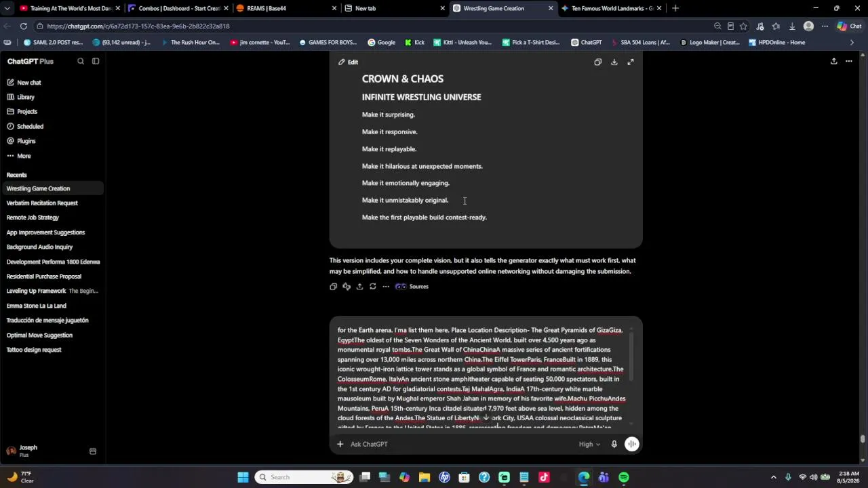Open the Emma Stone La La Land chat
This screenshot has width=868, height=488.
point(37,306)
